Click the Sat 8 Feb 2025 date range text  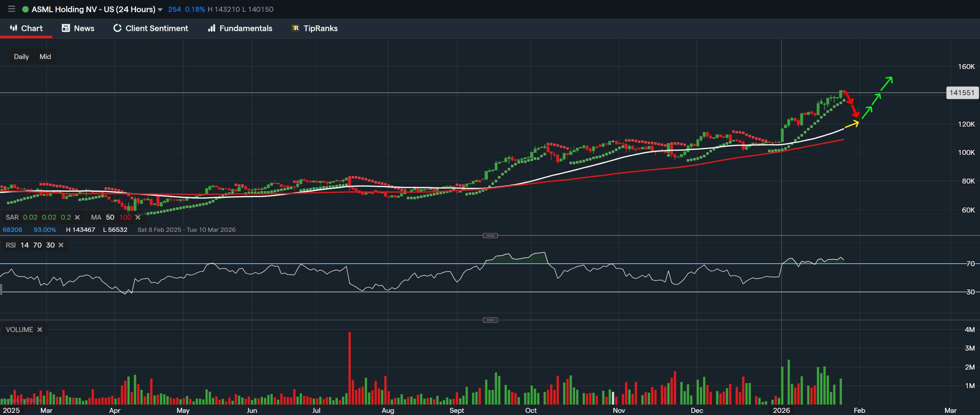click(x=186, y=230)
